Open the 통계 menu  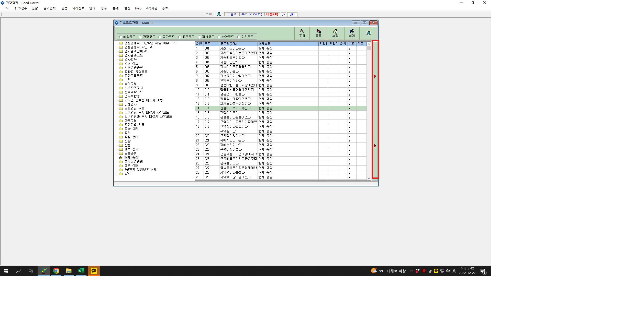116,8
